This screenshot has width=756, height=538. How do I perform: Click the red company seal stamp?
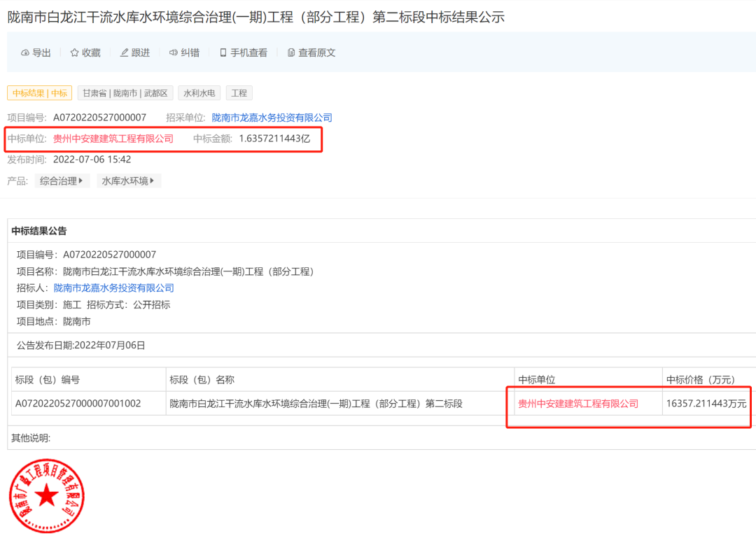[47, 495]
